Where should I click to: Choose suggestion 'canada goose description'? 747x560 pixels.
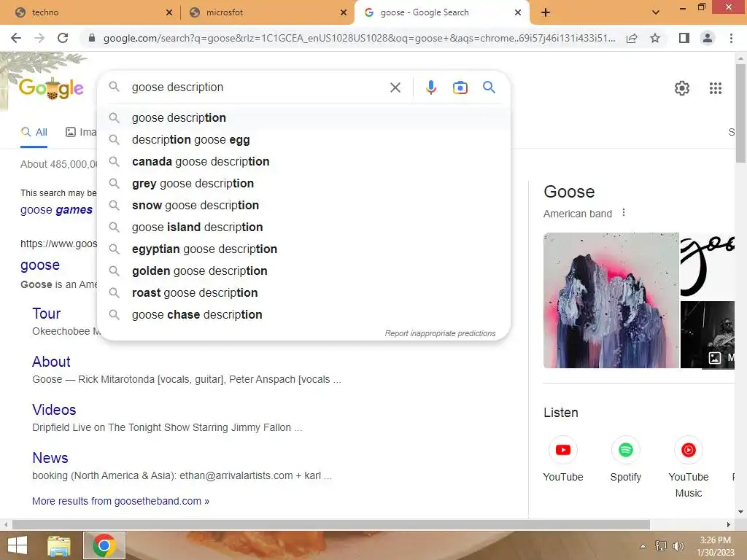(303, 161)
